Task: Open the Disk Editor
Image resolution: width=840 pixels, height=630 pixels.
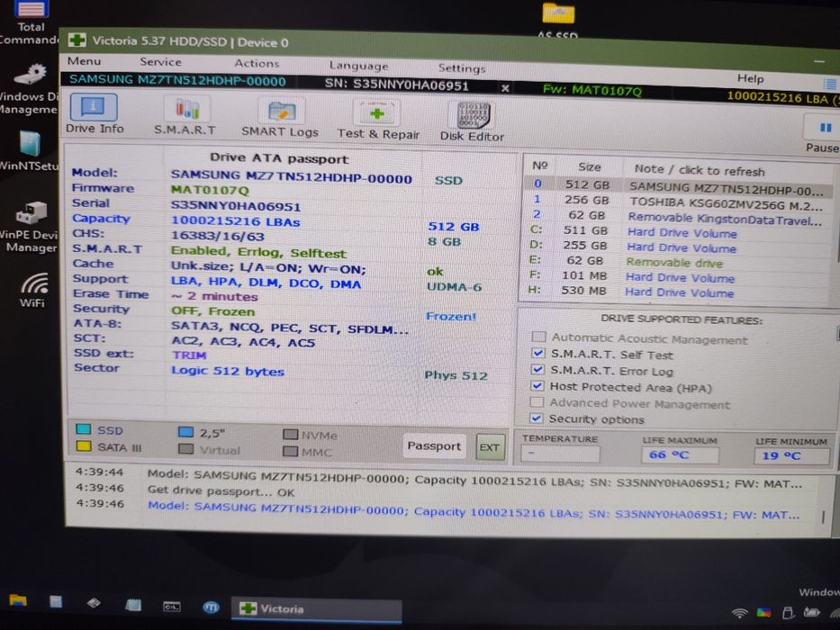Action: [x=472, y=122]
